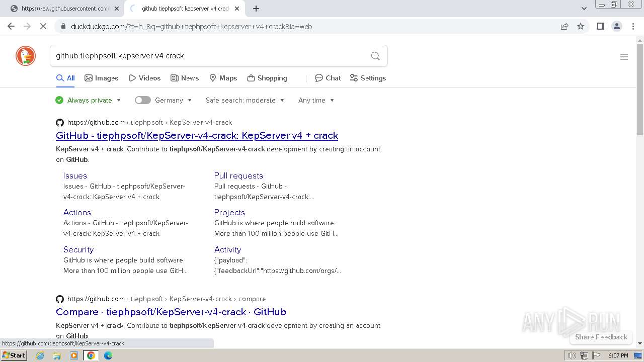The width and height of the screenshot is (644, 362).
Task: Click the search magnifier button in search box
Action: pyautogui.click(x=375, y=56)
